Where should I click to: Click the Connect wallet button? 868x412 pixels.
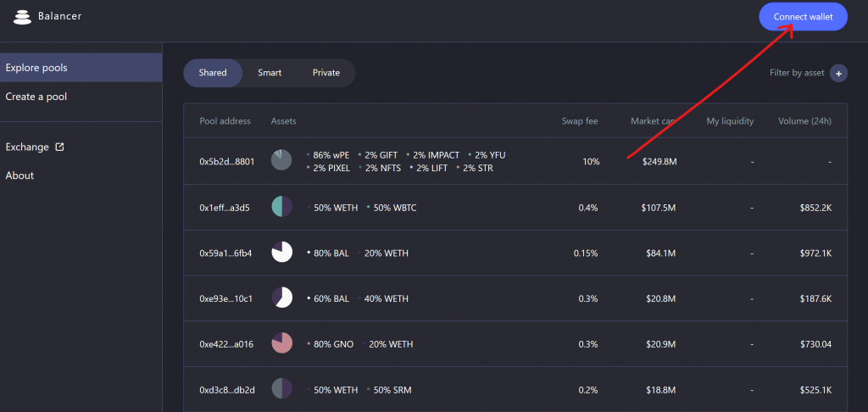point(803,17)
